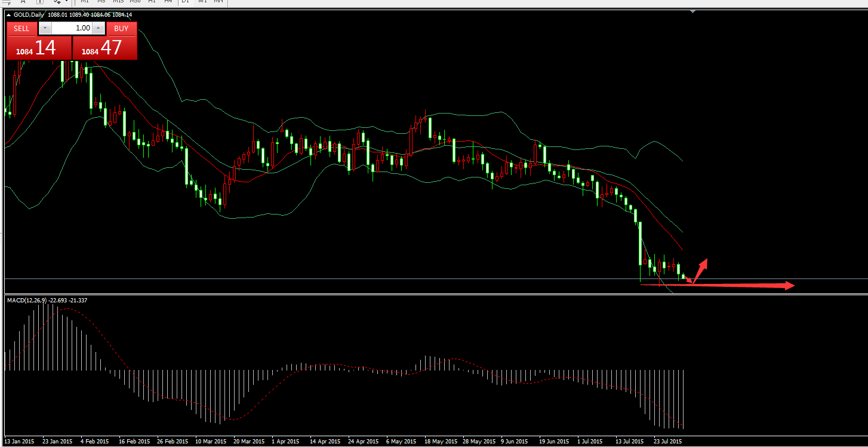Decrease trade volume with the down arrow
Viewport: 868px width, 447px height.
45,28
